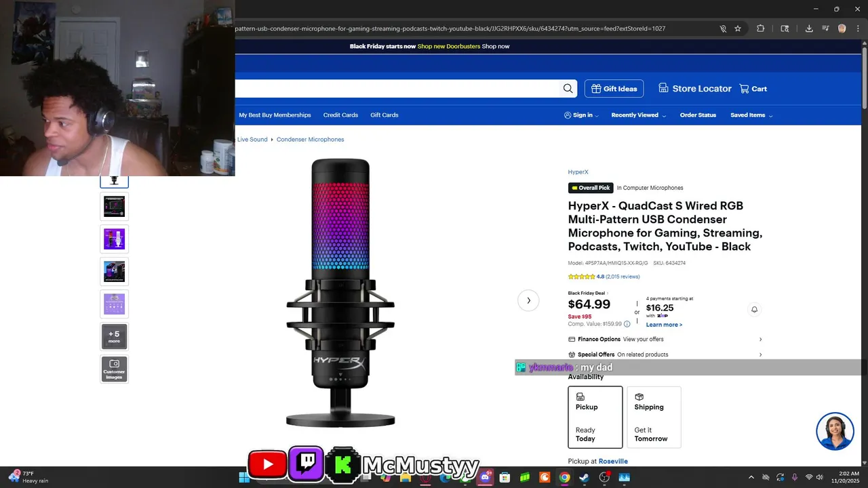Open the media controls music-note icon
This screenshot has height=488, width=868.
point(825,28)
